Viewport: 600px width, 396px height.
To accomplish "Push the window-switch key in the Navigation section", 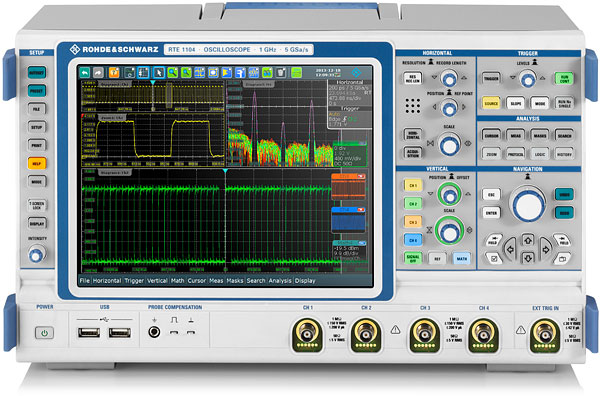I will (562, 259).
